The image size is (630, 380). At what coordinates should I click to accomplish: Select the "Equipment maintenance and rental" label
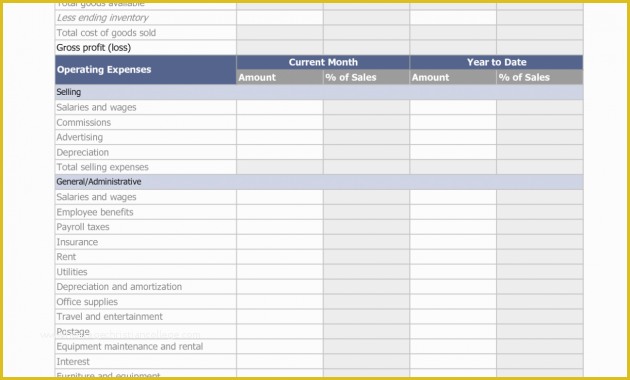coord(130,347)
